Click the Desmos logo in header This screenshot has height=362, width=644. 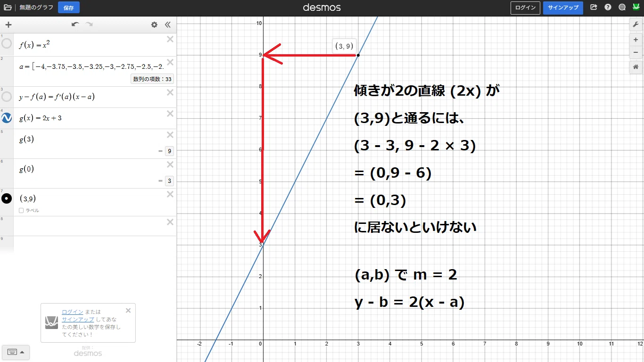[322, 8]
